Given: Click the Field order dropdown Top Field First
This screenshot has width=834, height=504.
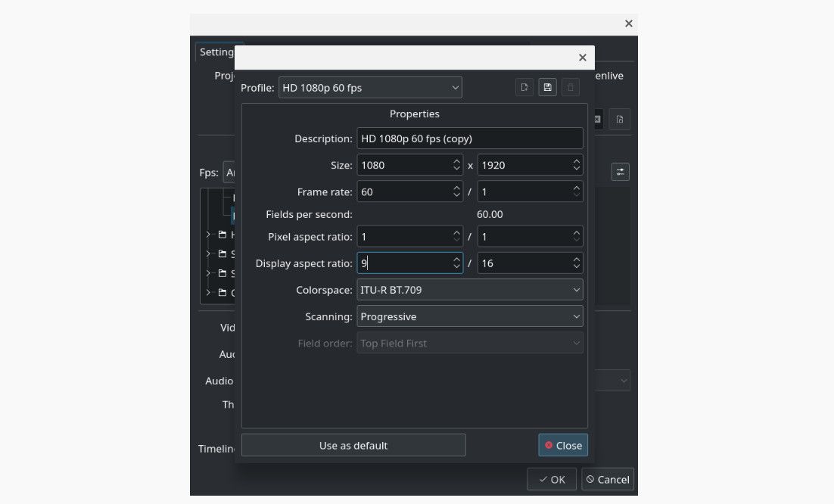Looking at the screenshot, I should [x=470, y=343].
